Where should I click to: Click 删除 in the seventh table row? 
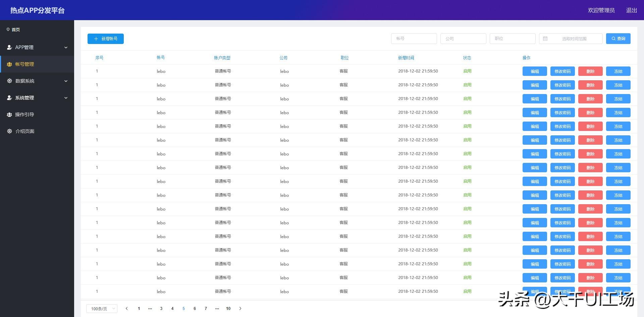coord(590,154)
